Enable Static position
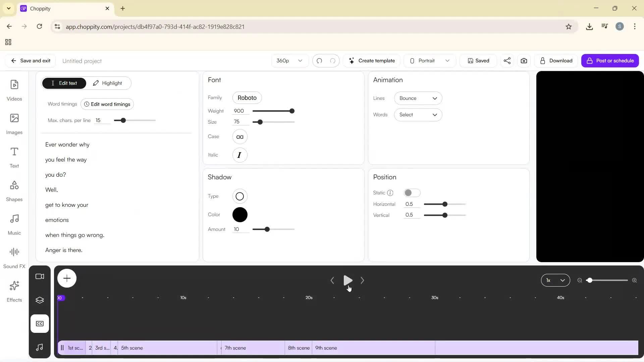Image resolution: width=644 pixels, height=362 pixels. coord(413,193)
